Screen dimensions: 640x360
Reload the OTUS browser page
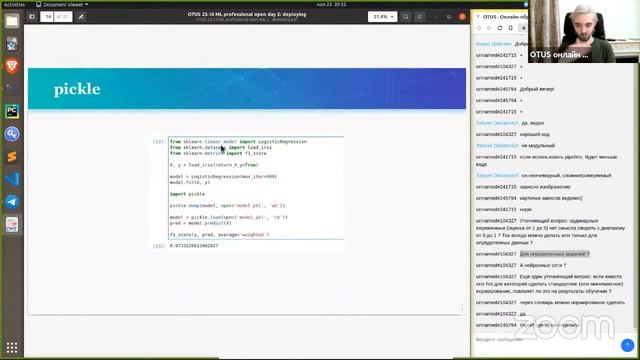500,28
